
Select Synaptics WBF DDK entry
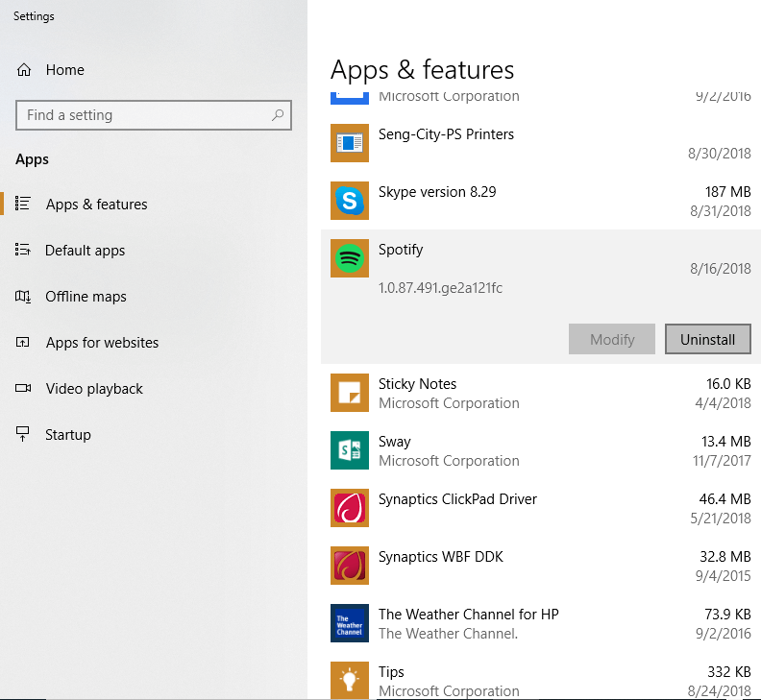(x=540, y=566)
